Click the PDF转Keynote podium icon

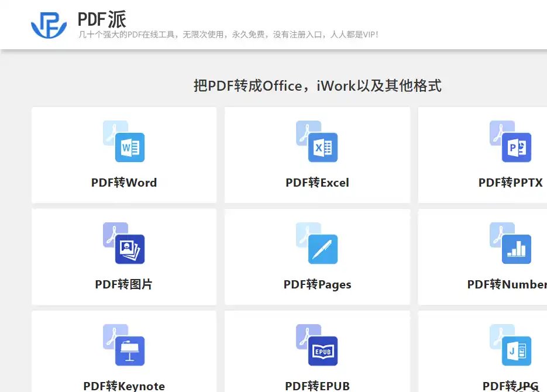click(124, 345)
